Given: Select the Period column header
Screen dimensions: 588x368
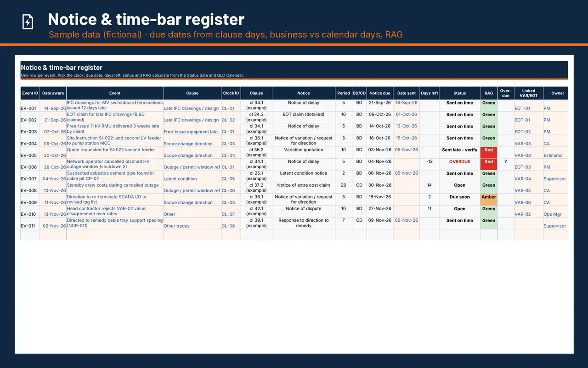Looking at the screenshot, I should [x=344, y=93].
